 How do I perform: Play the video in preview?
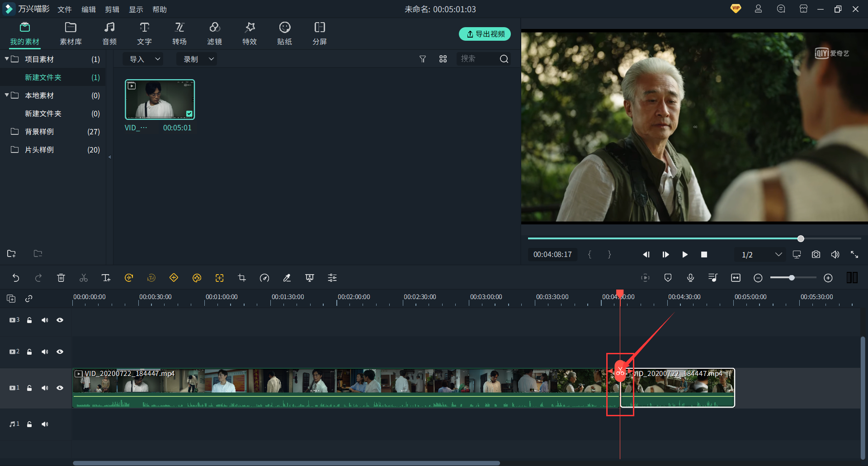(x=685, y=254)
